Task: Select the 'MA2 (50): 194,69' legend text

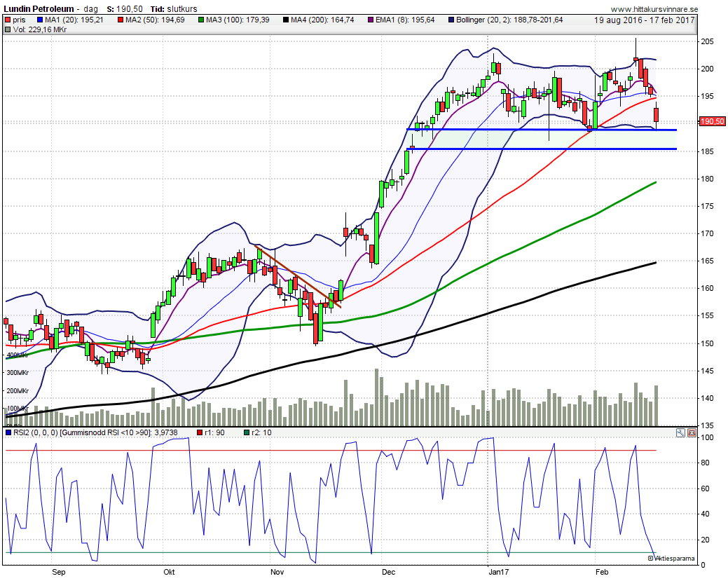Action: click(155, 20)
